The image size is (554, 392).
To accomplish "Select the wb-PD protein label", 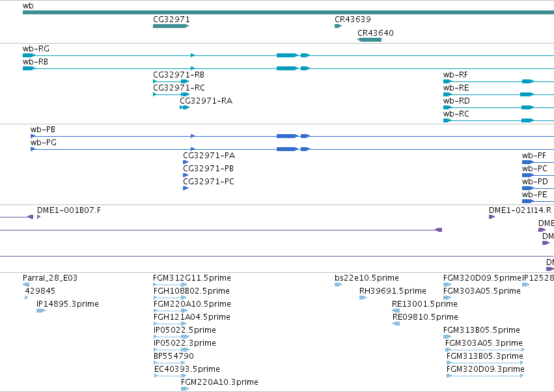I will coord(535,182).
